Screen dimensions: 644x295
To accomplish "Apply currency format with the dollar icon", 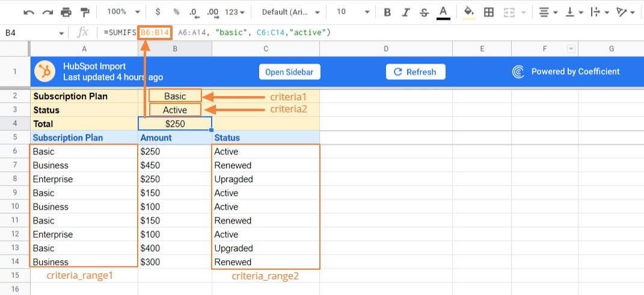I will point(158,12).
